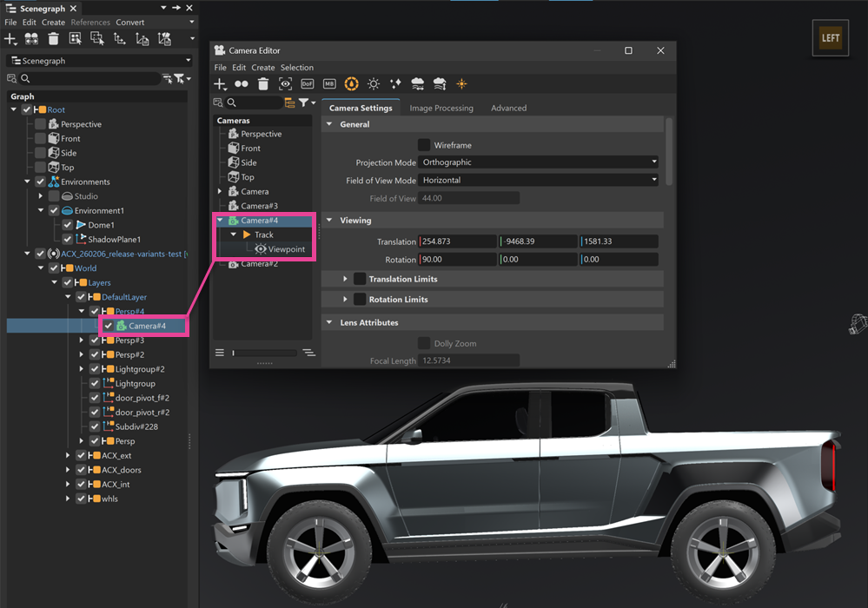Toggle visibility checkbox of Perspective node
868x608 pixels.
coord(41,124)
